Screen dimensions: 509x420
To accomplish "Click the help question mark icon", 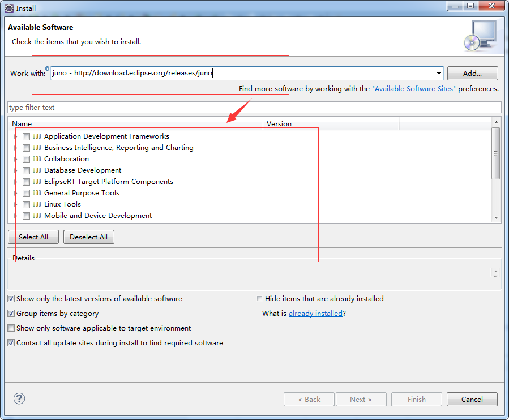I will (19, 398).
